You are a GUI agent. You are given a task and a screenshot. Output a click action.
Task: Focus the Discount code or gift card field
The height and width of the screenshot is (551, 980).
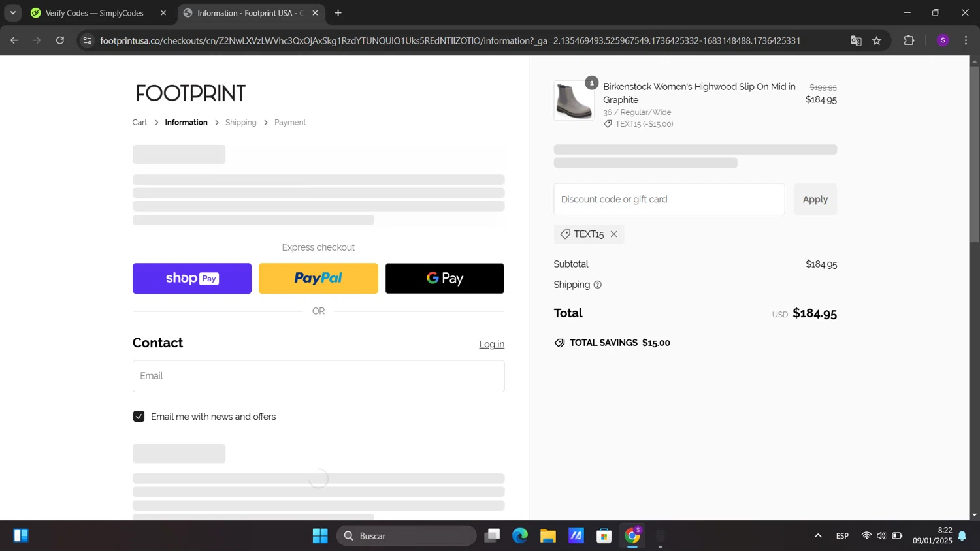669,200
